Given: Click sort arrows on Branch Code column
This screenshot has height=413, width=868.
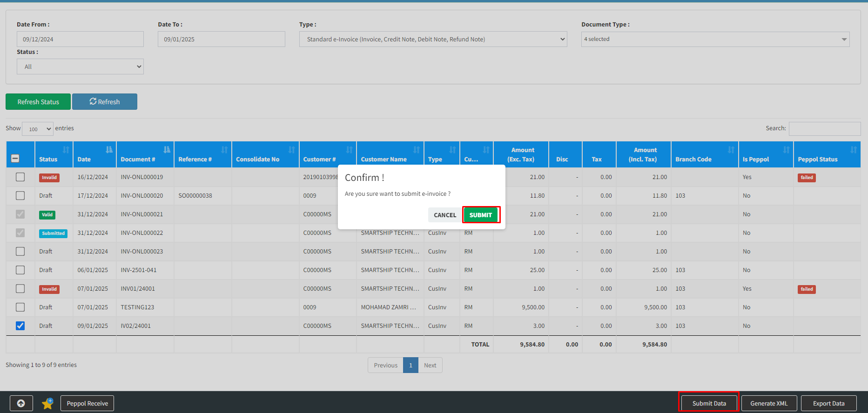Looking at the screenshot, I should coord(731,150).
